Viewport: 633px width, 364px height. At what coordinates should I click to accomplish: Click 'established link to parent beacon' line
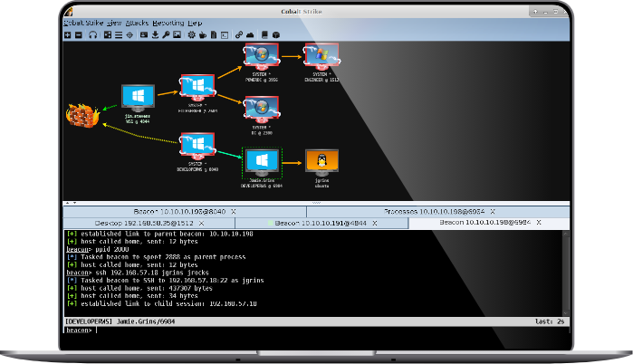click(x=160, y=234)
